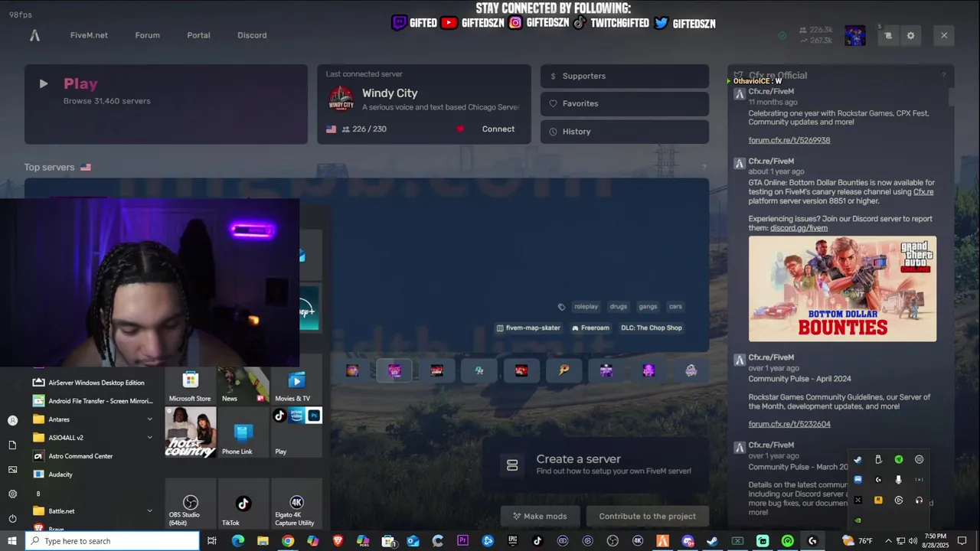Open the Portal navigation link
Screen dimensions: 980x551
pyautogui.click(x=198, y=35)
